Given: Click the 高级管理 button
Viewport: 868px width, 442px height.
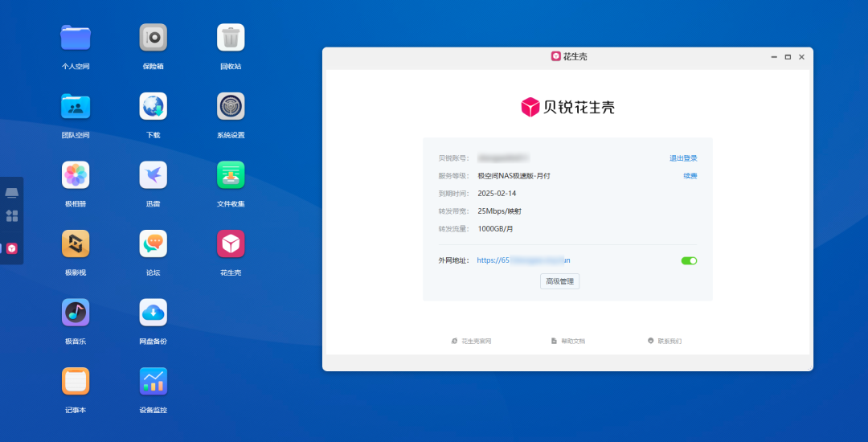Looking at the screenshot, I should (559, 281).
